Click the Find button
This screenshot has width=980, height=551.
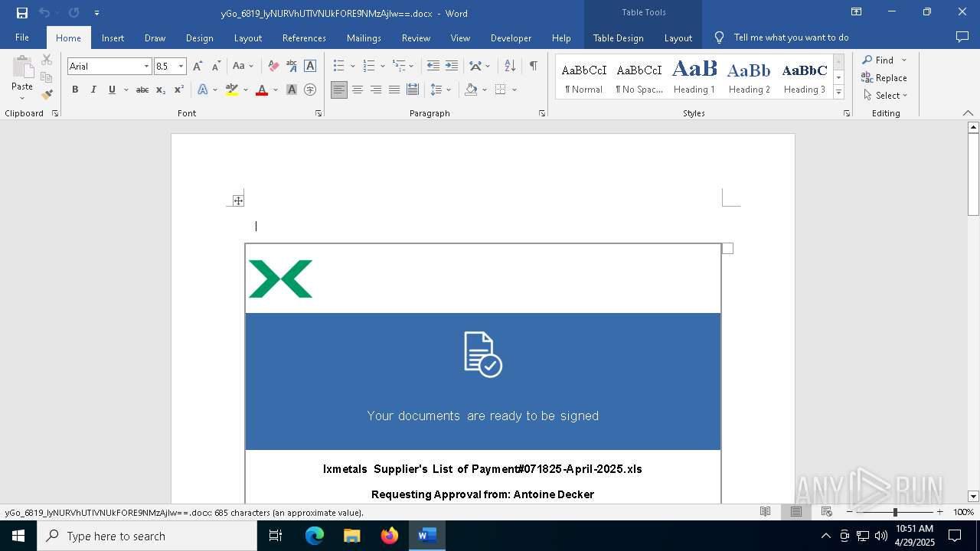point(878,60)
